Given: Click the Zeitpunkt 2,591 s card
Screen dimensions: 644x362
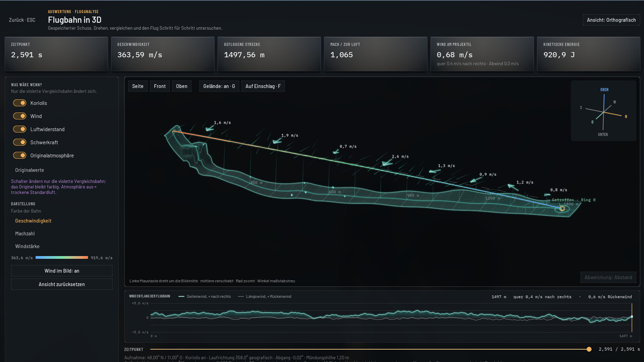Looking at the screenshot, I should click(x=56, y=54).
